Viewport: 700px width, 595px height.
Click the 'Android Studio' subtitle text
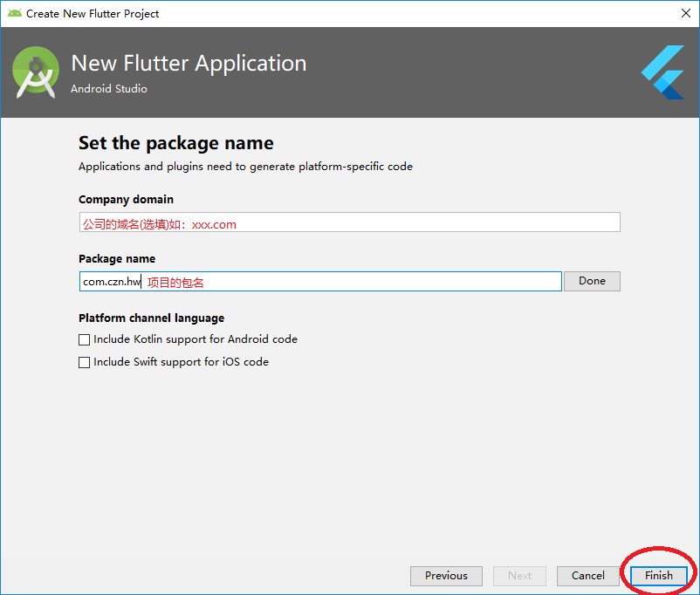pyautogui.click(x=109, y=89)
